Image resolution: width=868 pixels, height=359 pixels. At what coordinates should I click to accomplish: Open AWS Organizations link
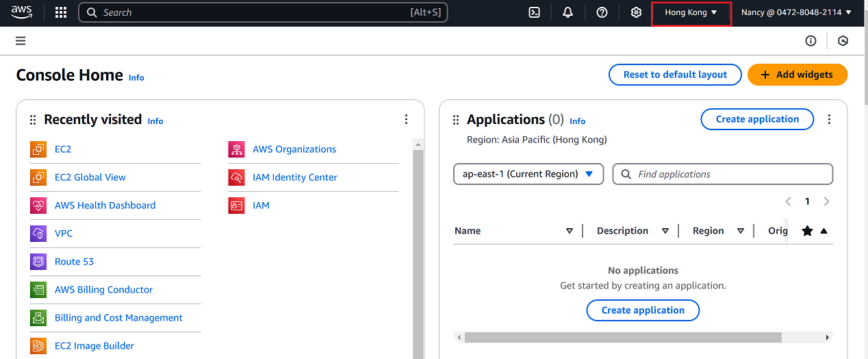(x=294, y=149)
